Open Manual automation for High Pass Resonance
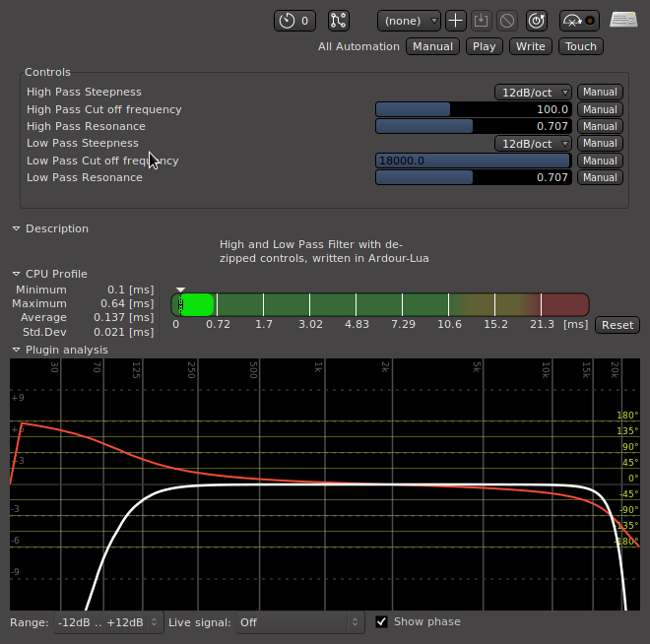The width and height of the screenshot is (650, 644). pyautogui.click(x=600, y=126)
